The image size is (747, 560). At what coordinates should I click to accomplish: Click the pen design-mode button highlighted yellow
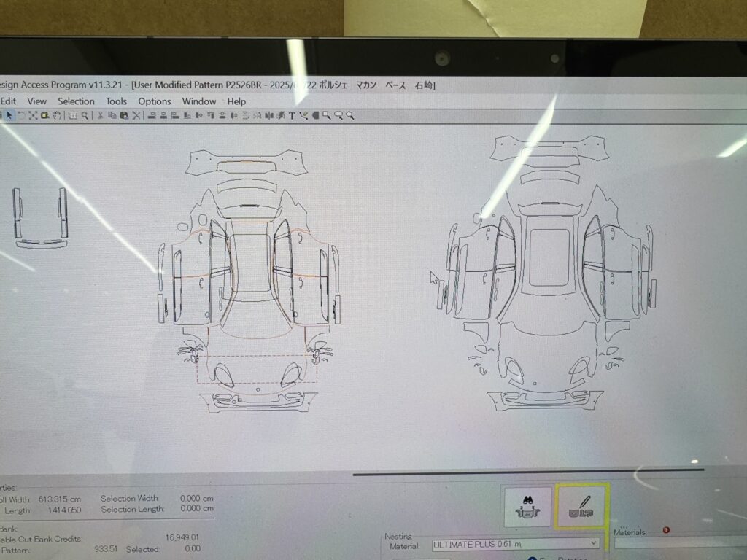[x=581, y=507]
